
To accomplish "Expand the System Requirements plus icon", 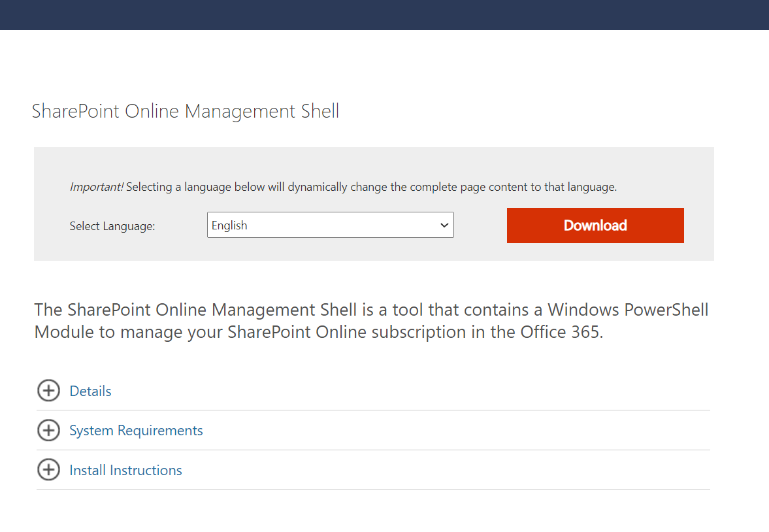I will 48,431.
